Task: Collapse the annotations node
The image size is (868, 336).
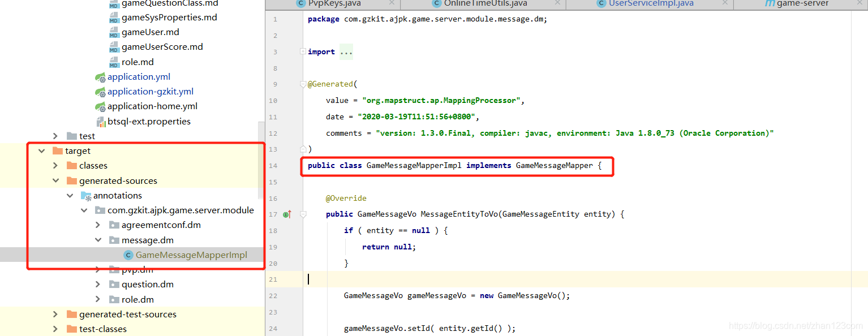Action: 70,196
